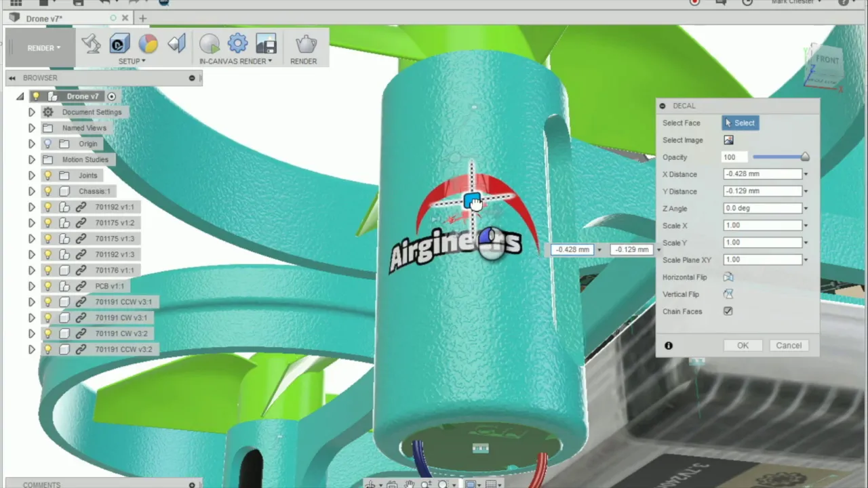Select the 701175 v1:3 tree item
868x488 pixels.
115,239
